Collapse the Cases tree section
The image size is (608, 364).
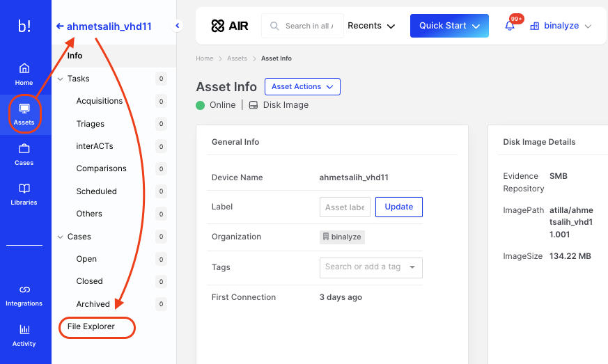point(61,237)
